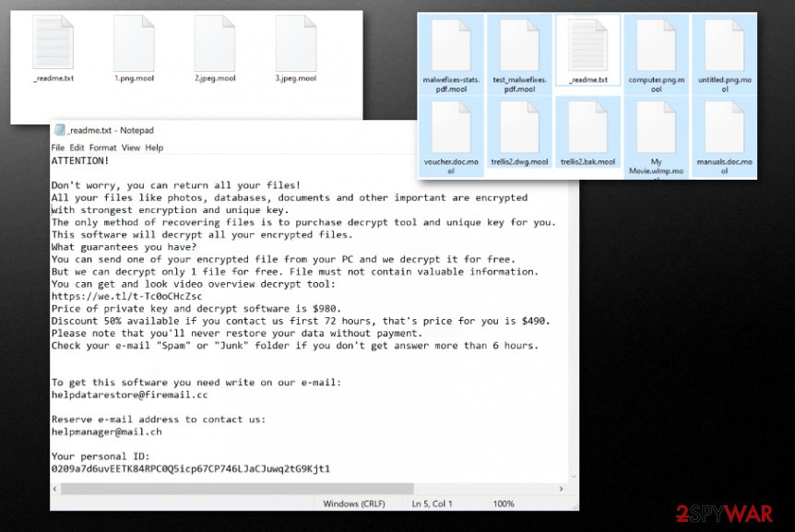Open the Format menu in Notepad
Viewport: 795px width, 532px height.
click(x=103, y=148)
